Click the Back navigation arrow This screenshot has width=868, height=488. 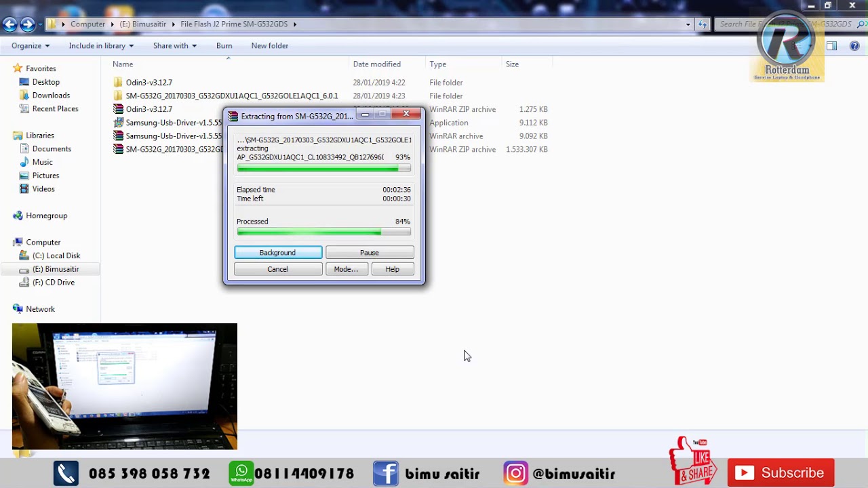9,24
